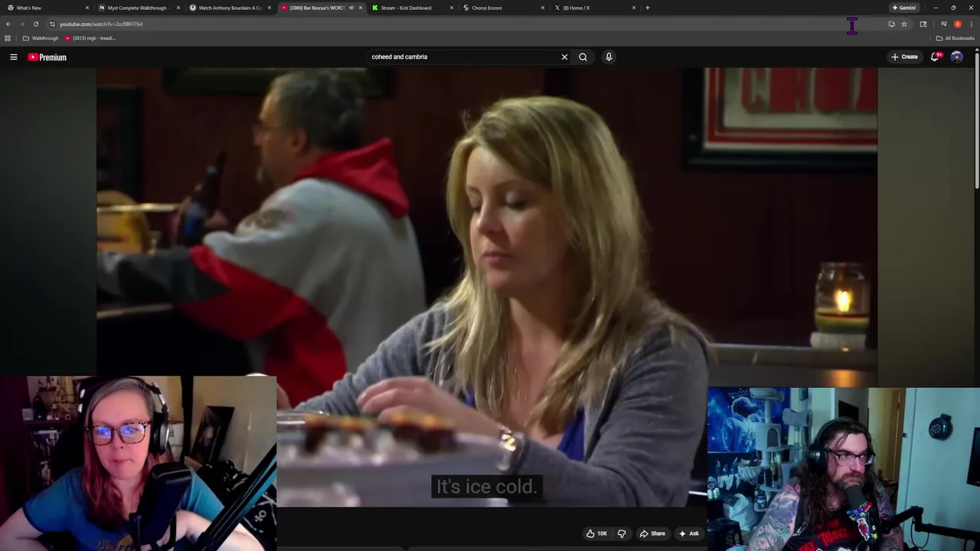980x551 pixels.
Task: Open the Chrome three-dot menu
Action: tap(971, 24)
